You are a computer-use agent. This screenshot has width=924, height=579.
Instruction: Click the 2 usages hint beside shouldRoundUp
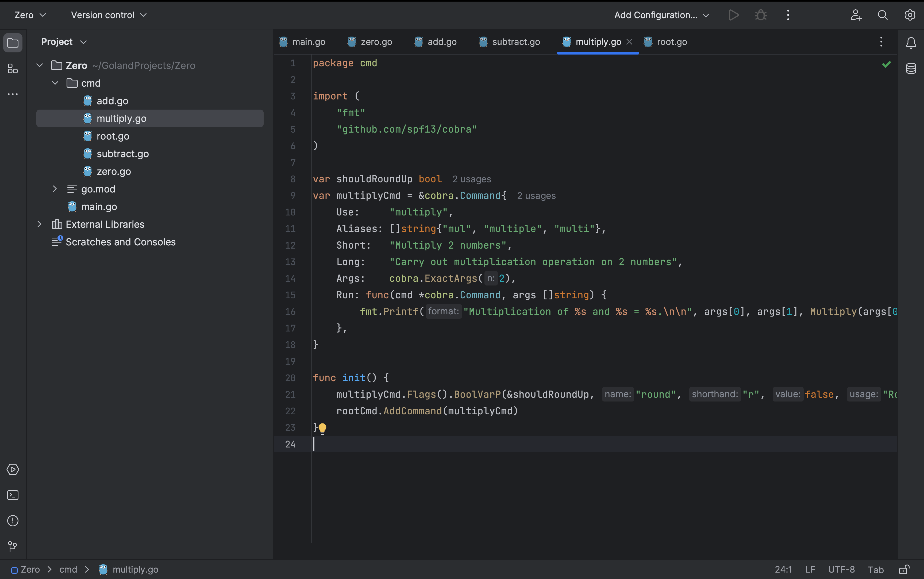pyautogui.click(x=471, y=179)
